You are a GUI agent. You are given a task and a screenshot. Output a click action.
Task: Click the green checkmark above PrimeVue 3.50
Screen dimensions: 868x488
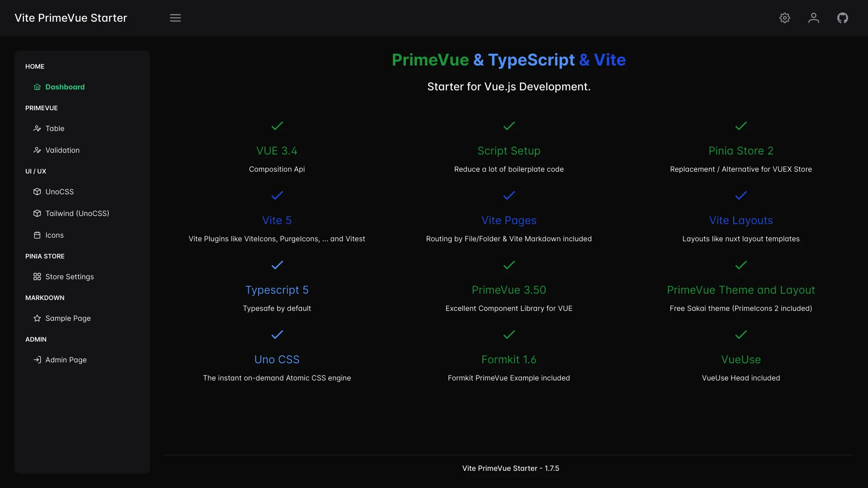tap(509, 265)
